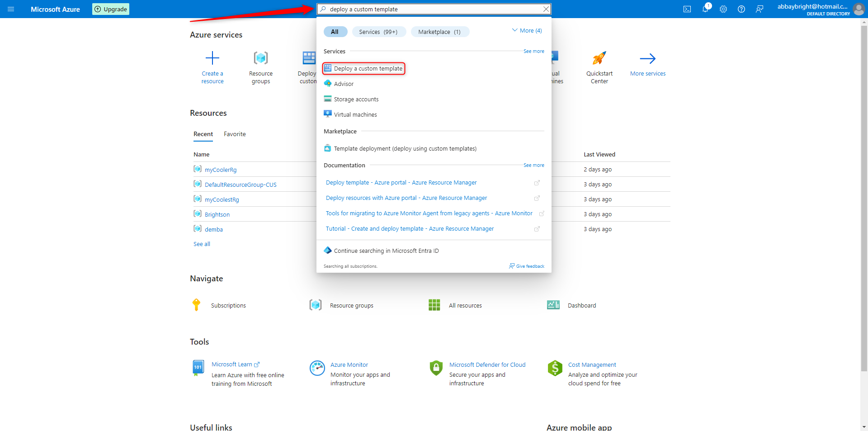Viewport: 868px width, 431px height.
Task: Click the Cost Management dollar icon
Action: pos(555,368)
